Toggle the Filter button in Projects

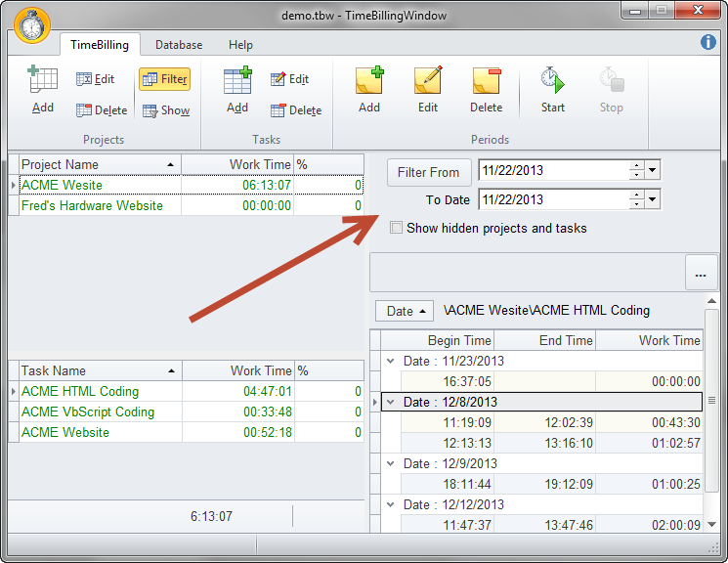pos(164,79)
